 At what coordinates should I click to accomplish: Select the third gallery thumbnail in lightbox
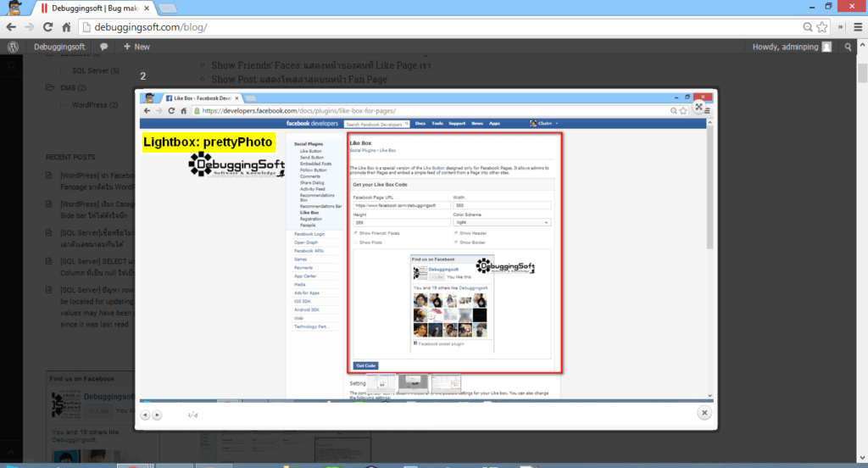[446, 382]
